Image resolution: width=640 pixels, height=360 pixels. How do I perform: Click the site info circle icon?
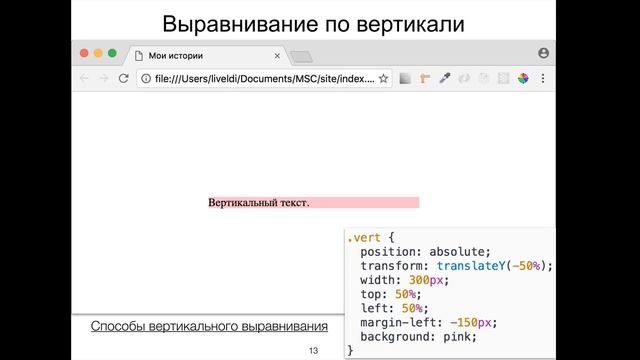point(146,78)
